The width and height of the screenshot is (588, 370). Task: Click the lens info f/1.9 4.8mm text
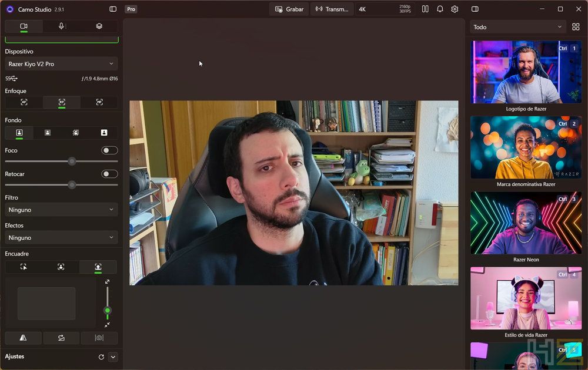pos(100,79)
